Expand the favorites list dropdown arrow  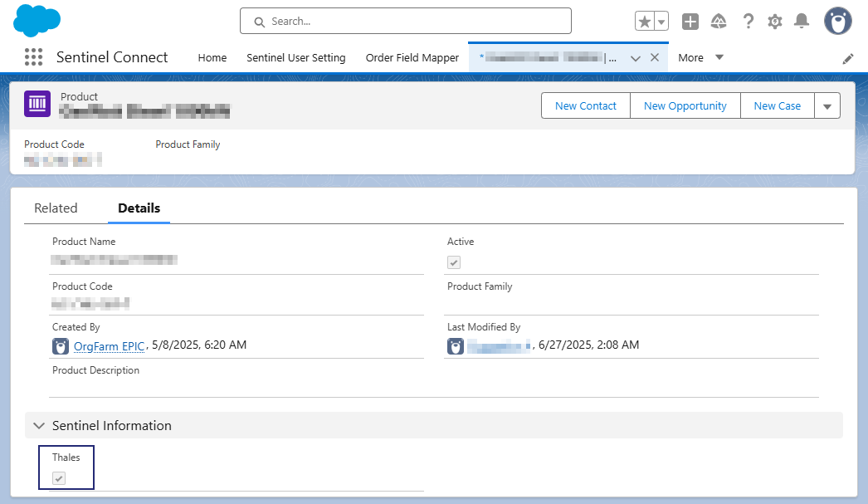[x=662, y=22]
